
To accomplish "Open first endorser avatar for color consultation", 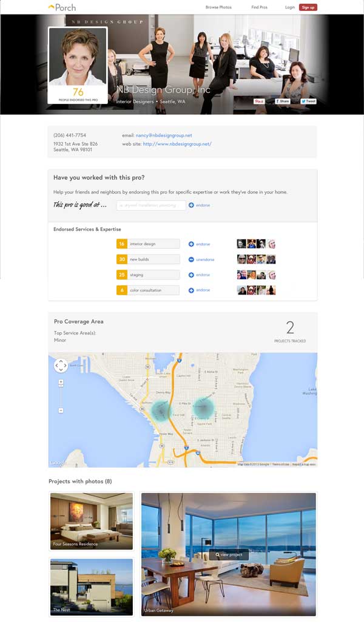I will [241, 290].
